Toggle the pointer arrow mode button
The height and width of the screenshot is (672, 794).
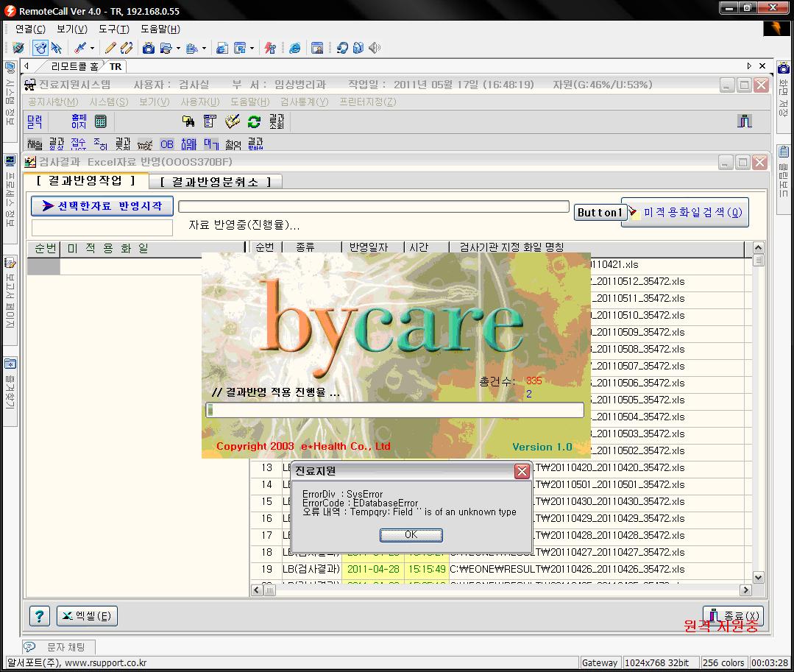pyautogui.click(x=56, y=48)
